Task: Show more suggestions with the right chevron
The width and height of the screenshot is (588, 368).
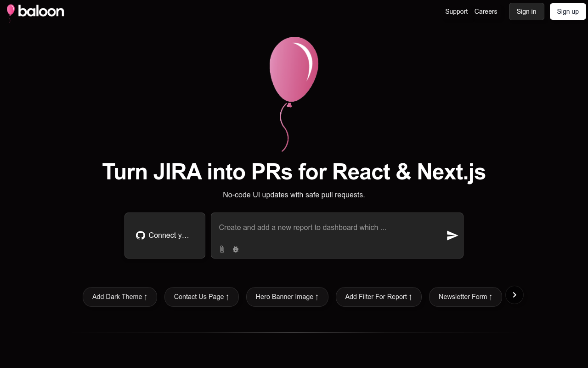Action: tap(514, 295)
